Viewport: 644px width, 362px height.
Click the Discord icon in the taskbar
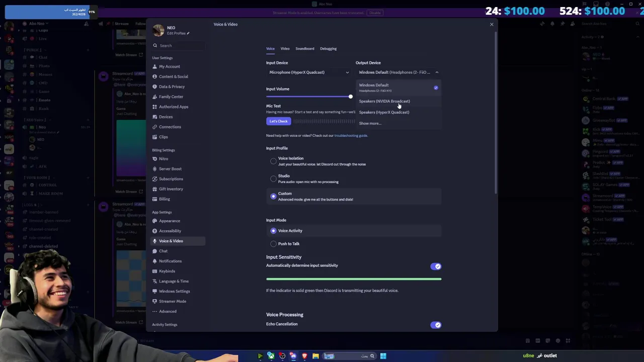[293, 356]
